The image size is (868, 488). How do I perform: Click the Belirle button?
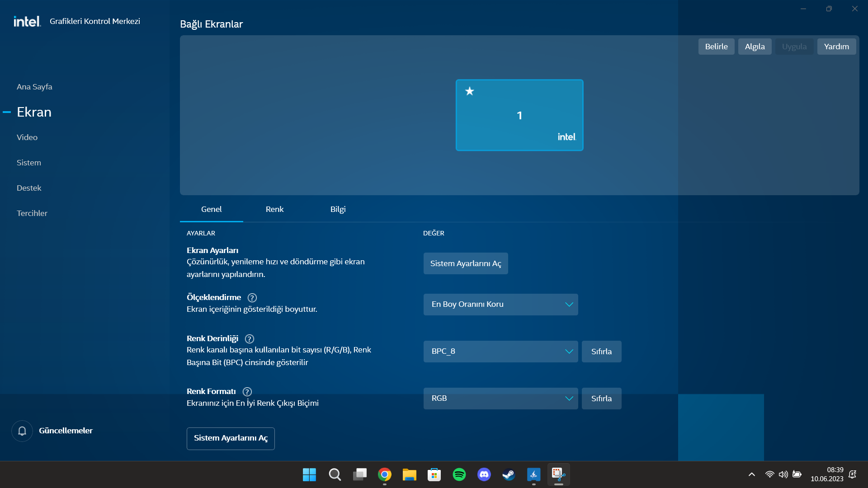coord(716,47)
